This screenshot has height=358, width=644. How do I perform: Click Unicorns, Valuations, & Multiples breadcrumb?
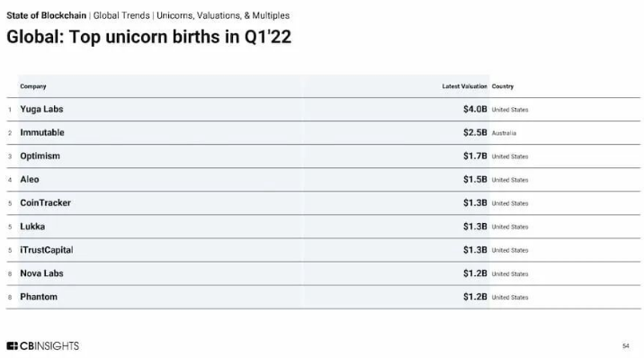tap(223, 15)
